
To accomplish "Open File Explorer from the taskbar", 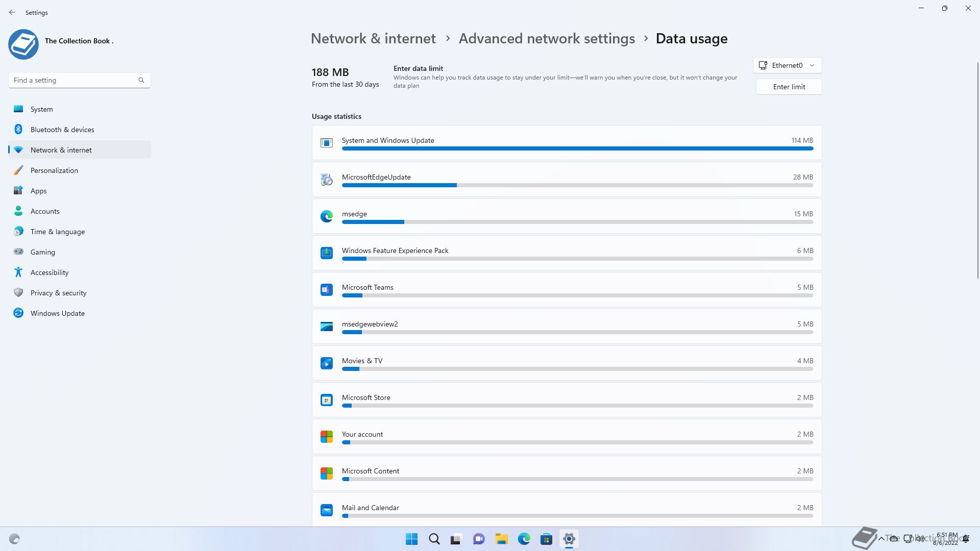I will click(501, 539).
